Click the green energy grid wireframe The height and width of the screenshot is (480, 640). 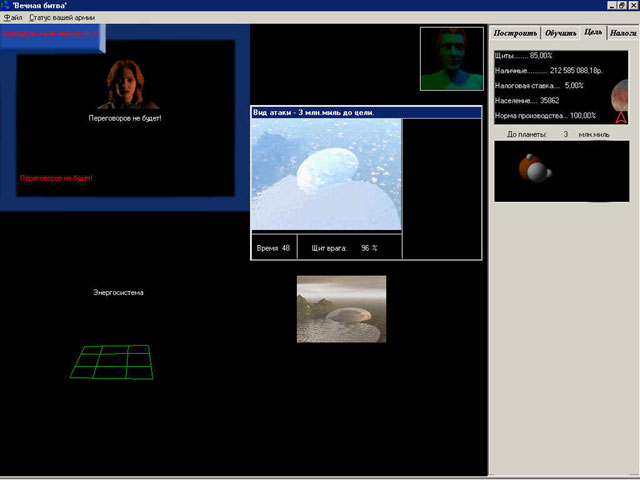pyautogui.click(x=112, y=361)
